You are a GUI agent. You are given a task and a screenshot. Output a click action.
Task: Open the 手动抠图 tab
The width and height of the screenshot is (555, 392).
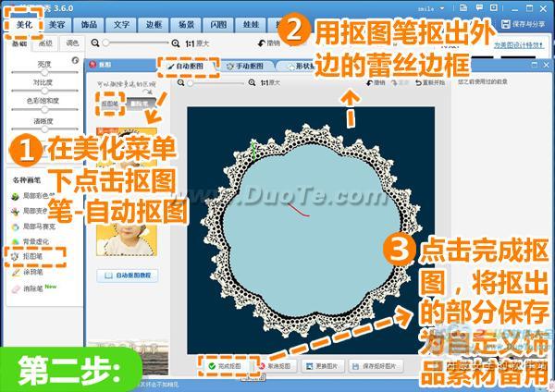[246, 67]
